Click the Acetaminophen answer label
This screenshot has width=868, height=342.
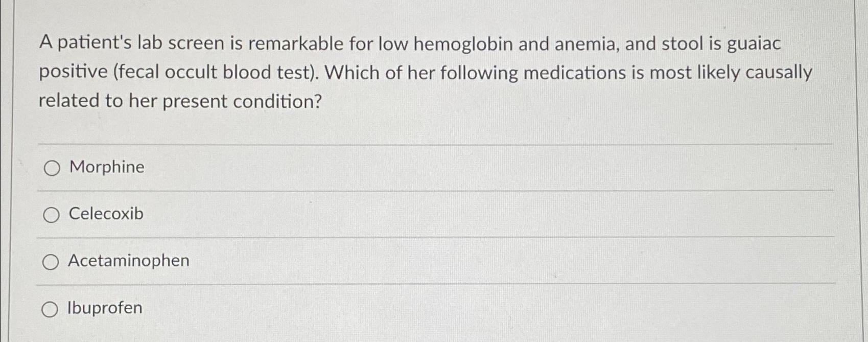point(128,261)
